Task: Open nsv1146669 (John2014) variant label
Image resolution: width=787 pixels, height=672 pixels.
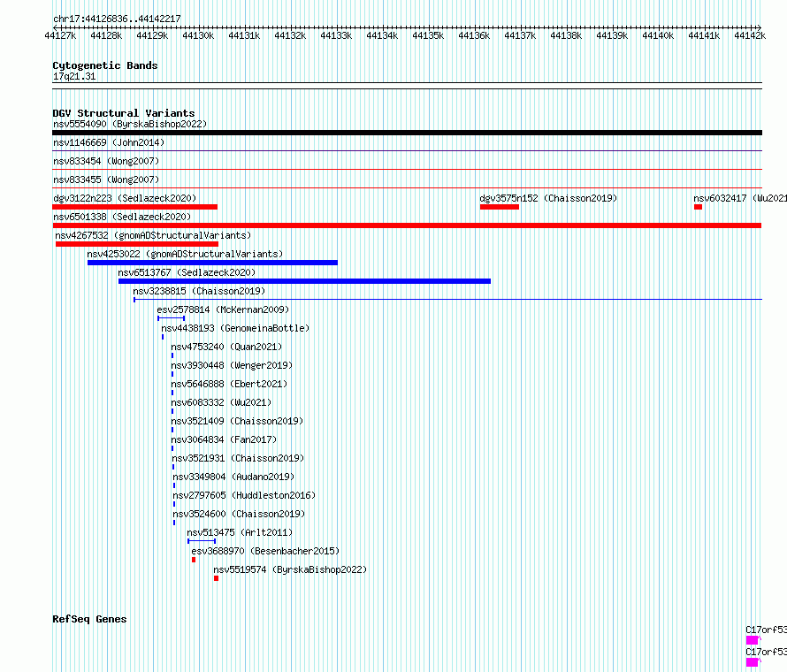Action: tap(109, 142)
